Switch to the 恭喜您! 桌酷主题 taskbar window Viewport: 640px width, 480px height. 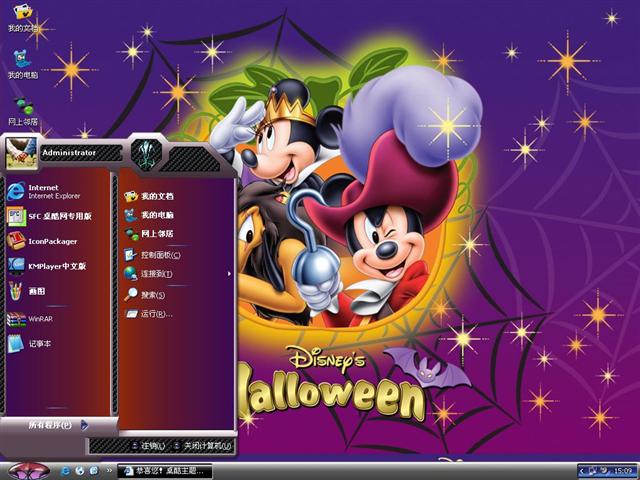[x=164, y=471]
